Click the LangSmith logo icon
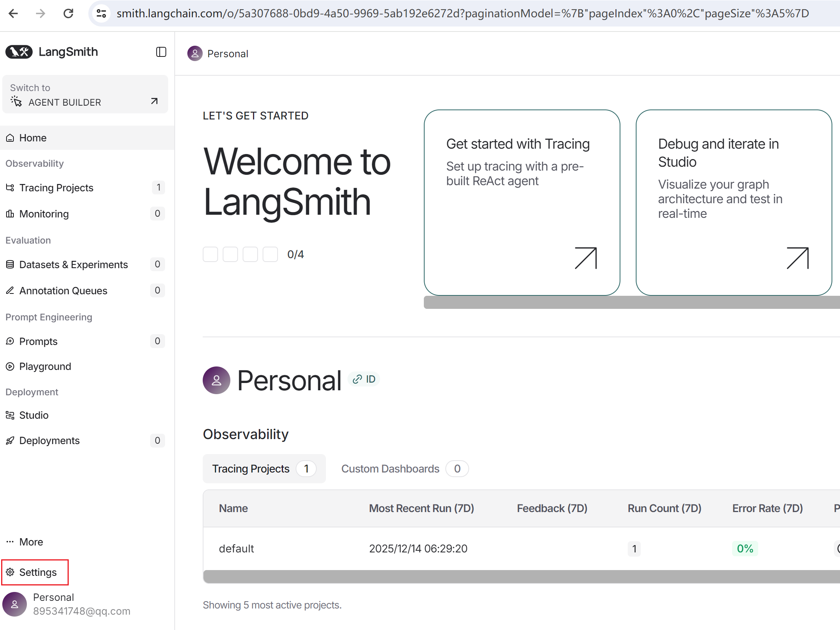840x630 pixels. (19, 52)
